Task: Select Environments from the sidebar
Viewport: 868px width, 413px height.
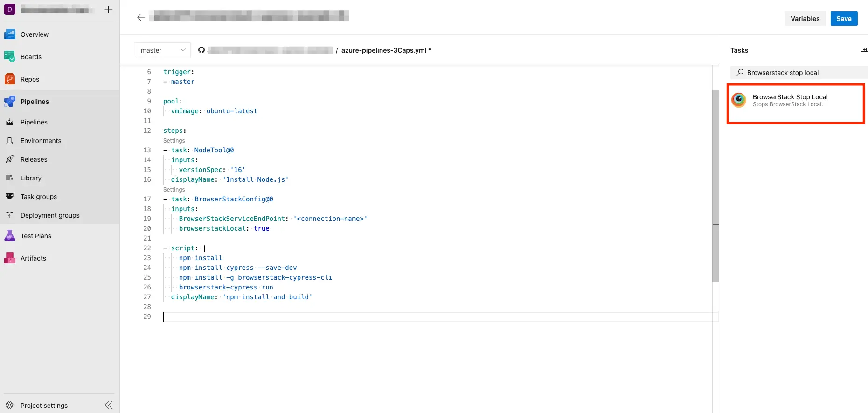Action: [x=41, y=141]
